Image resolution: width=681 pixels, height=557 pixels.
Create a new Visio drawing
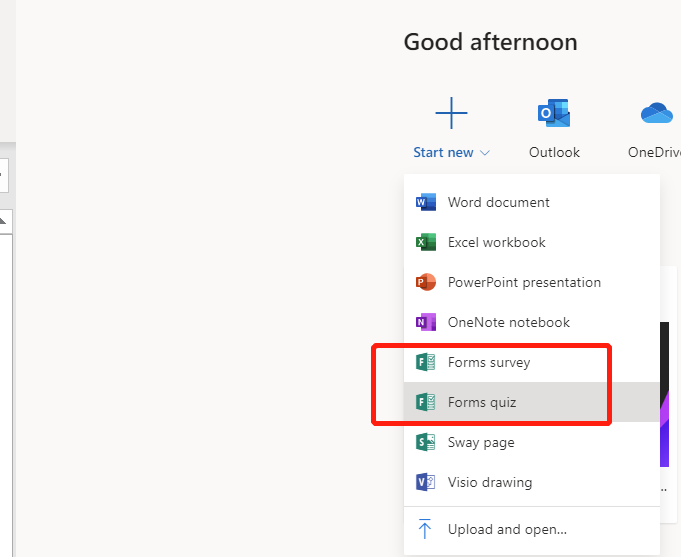(532, 482)
